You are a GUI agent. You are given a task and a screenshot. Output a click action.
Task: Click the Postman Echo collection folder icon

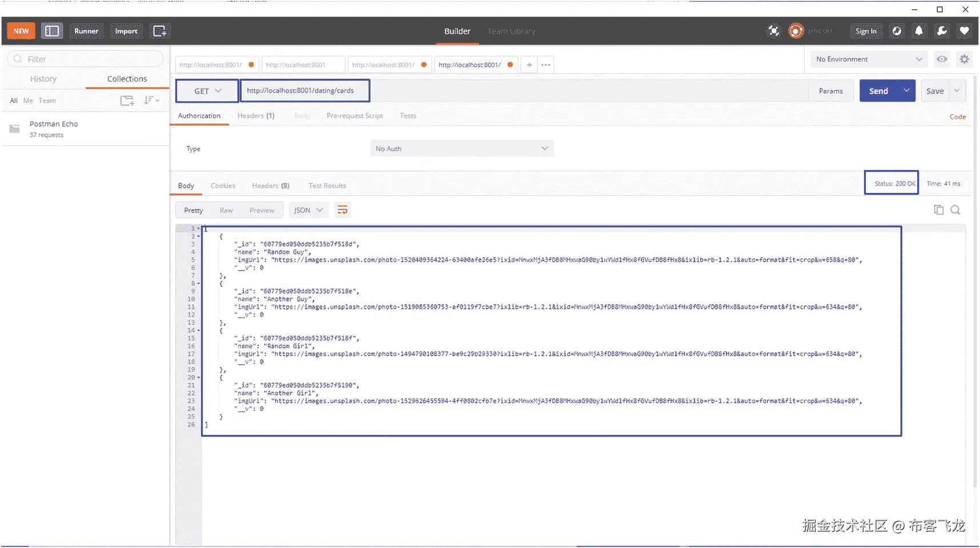point(15,129)
